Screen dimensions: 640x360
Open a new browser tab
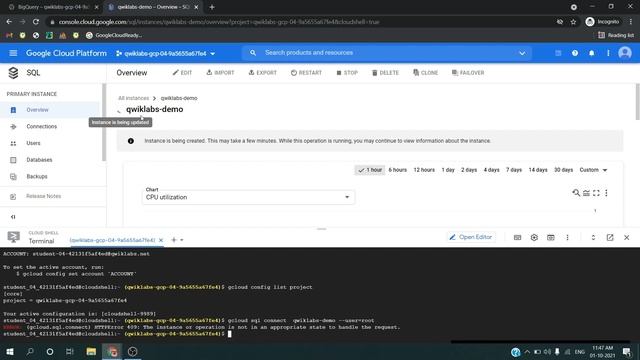point(212,7)
